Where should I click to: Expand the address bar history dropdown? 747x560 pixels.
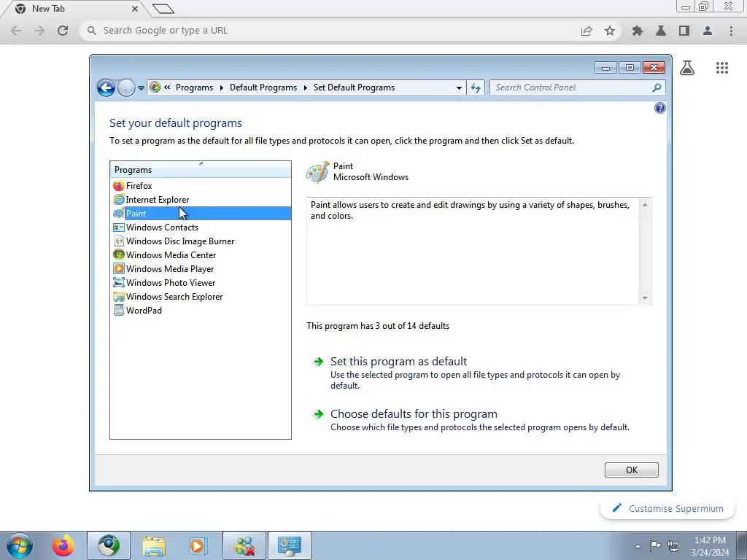click(x=459, y=87)
